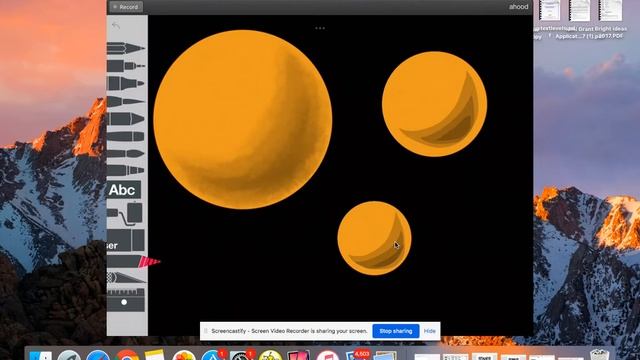Click the ahood user name
Image resolution: width=640 pixels, height=360 pixels.
pos(518,7)
